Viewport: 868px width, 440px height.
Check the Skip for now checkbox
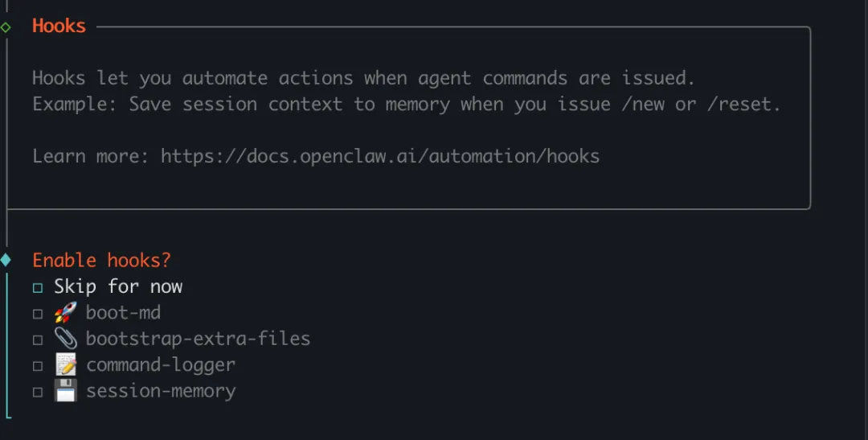point(38,287)
